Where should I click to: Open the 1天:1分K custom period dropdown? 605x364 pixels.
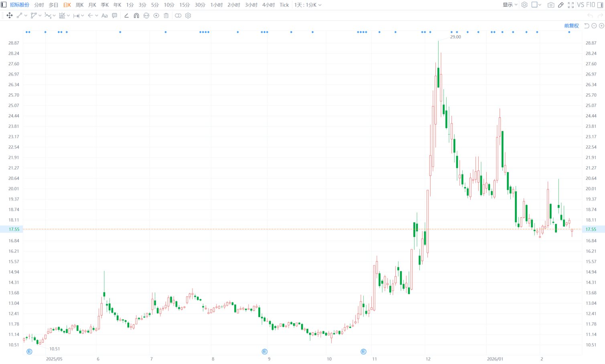point(308,5)
